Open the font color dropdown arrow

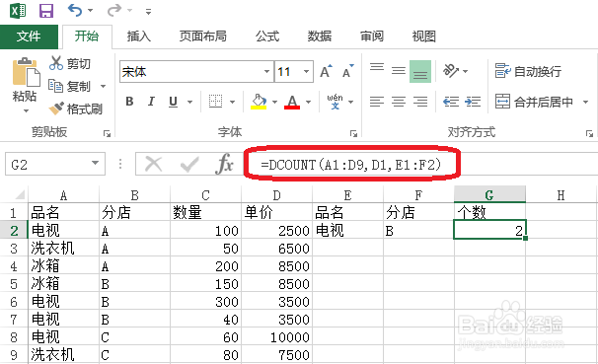[x=308, y=102]
